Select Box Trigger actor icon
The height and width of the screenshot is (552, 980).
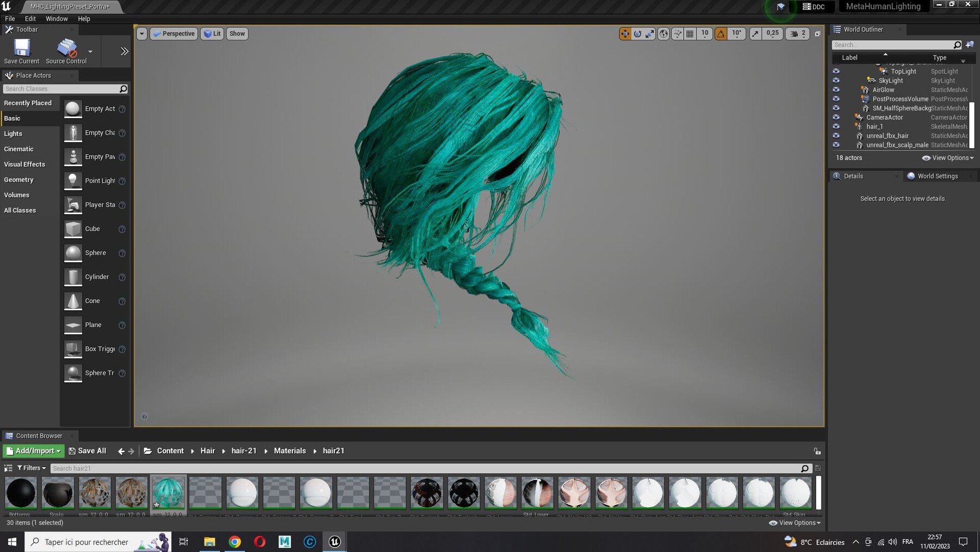pos(73,349)
